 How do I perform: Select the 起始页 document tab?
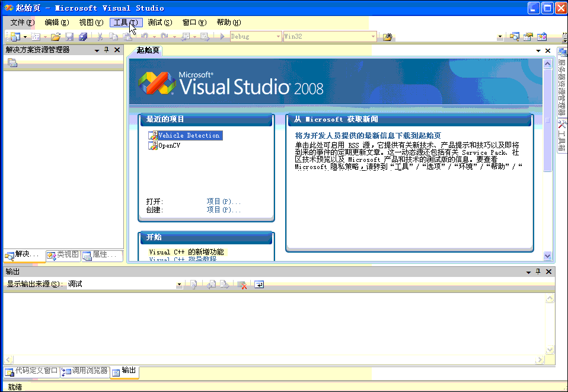(148, 50)
